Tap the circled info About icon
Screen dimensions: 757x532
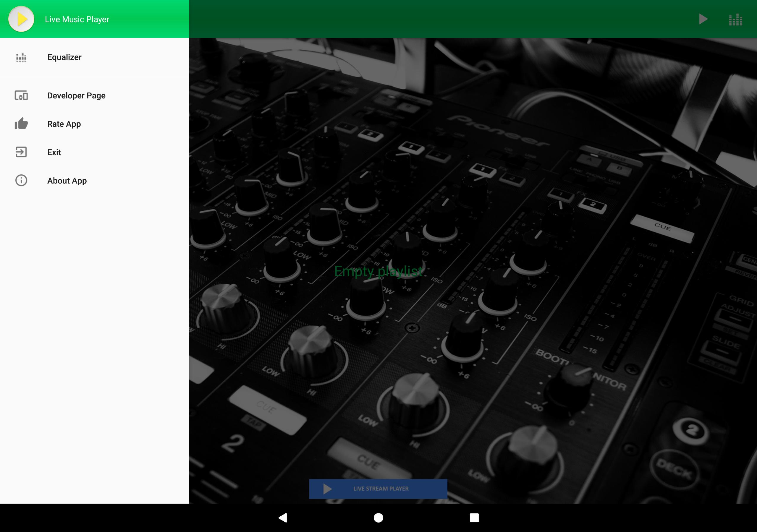click(x=21, y=180)
